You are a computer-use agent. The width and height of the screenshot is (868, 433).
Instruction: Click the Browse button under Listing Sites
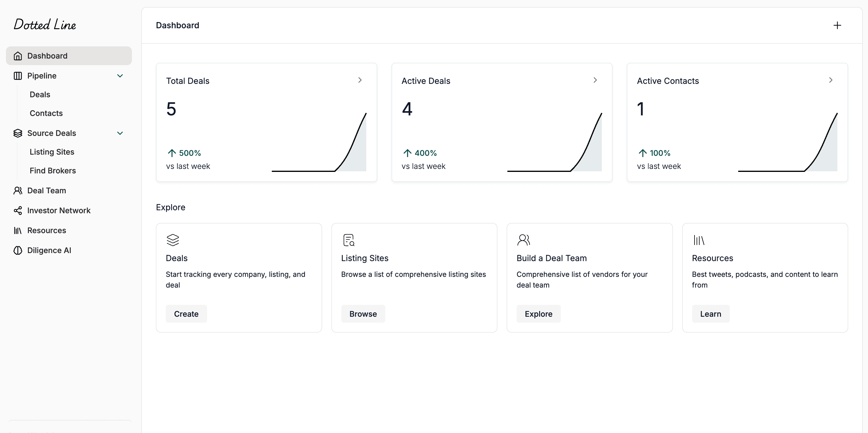[363, 314]
